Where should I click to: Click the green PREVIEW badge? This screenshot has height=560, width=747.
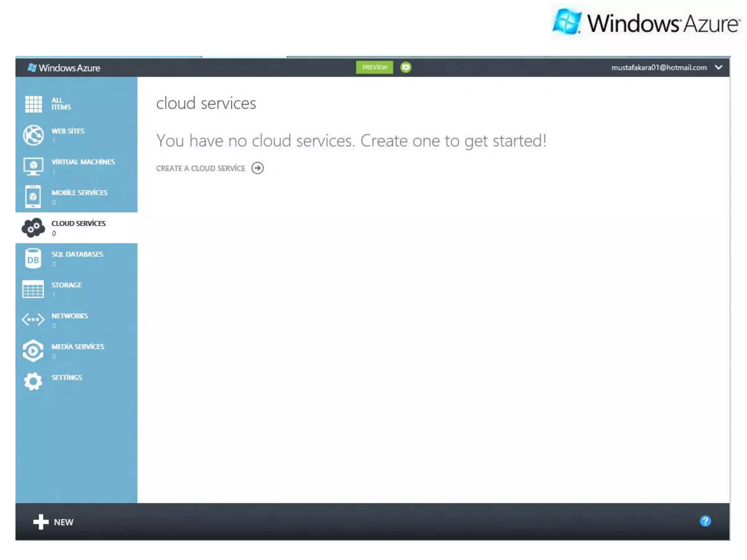[375, 67]
